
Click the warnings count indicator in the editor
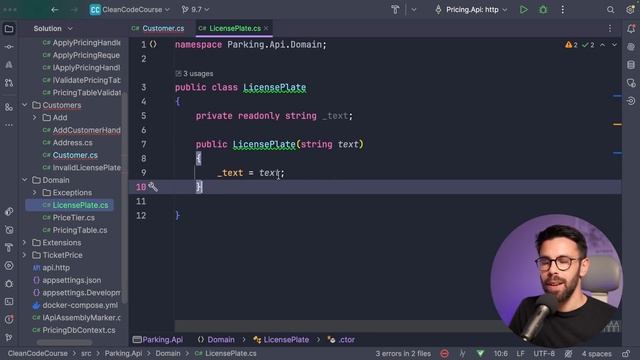(571, 45)
